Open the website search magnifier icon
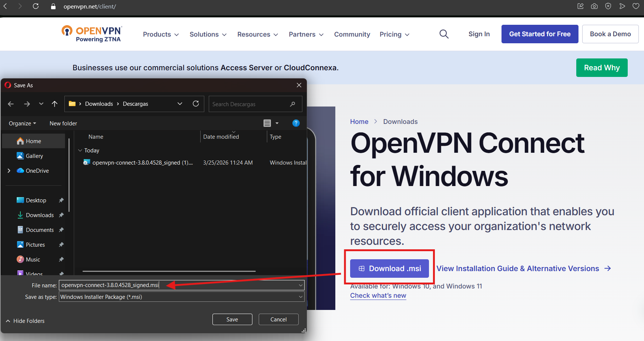This screenshot has height=341, width=644. (x=444, y=34)
